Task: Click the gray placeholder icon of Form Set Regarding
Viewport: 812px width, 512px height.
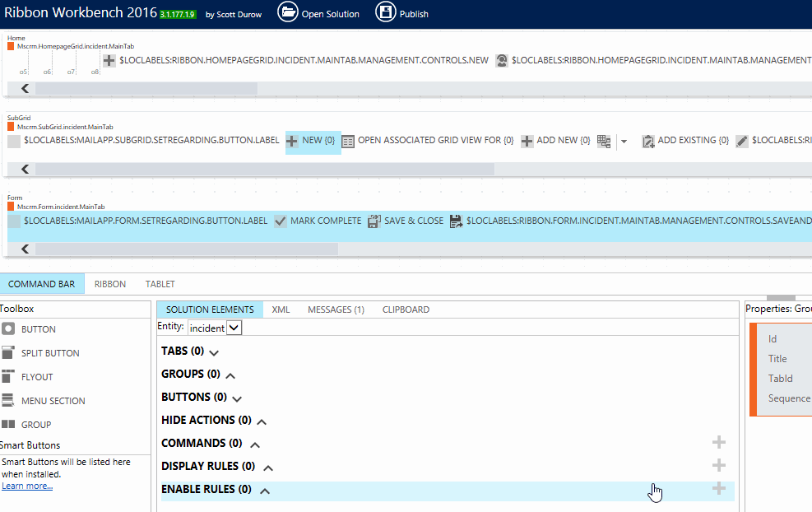Action: tap(14, 221)
